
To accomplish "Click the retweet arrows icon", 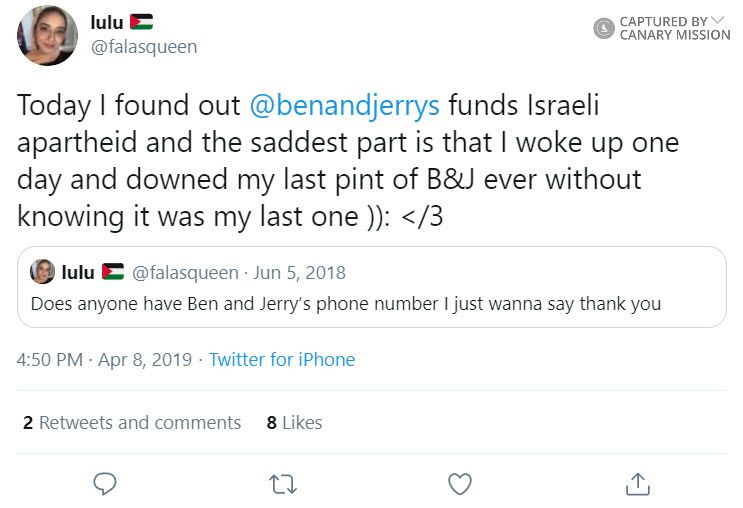I will [283, 484].
